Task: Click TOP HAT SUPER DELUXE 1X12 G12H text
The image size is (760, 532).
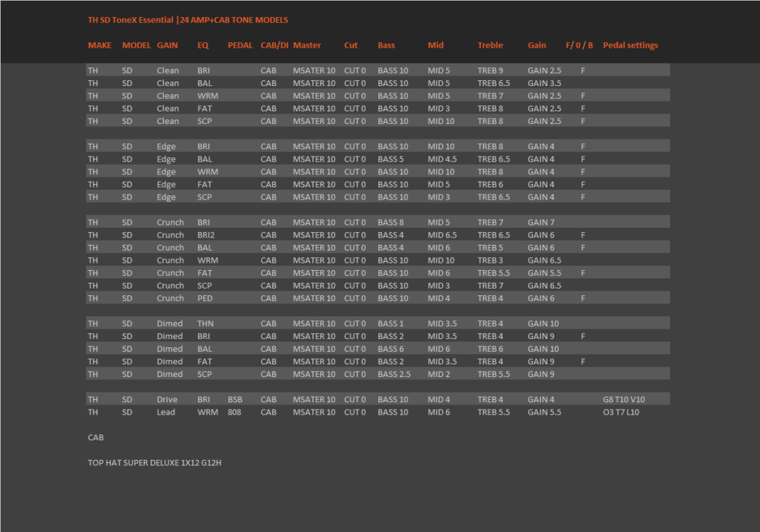Action: [x=154, y=463]
